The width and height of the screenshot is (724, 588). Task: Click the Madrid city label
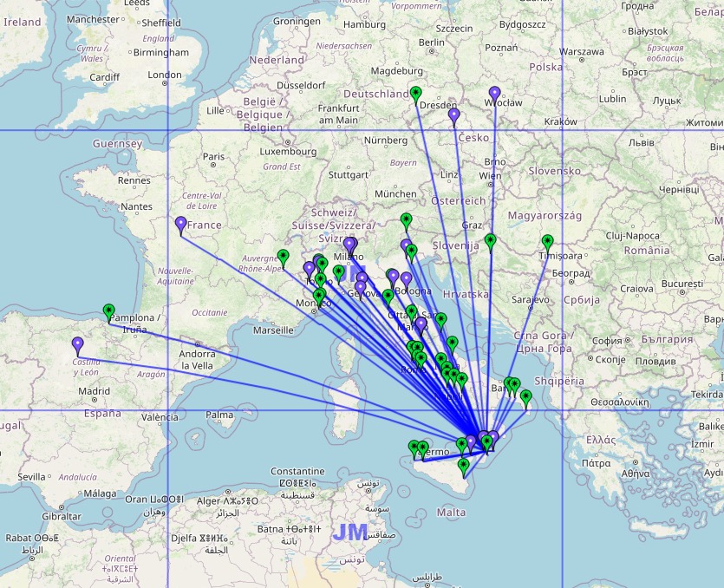pyautogui.click(x=94, y=391)
